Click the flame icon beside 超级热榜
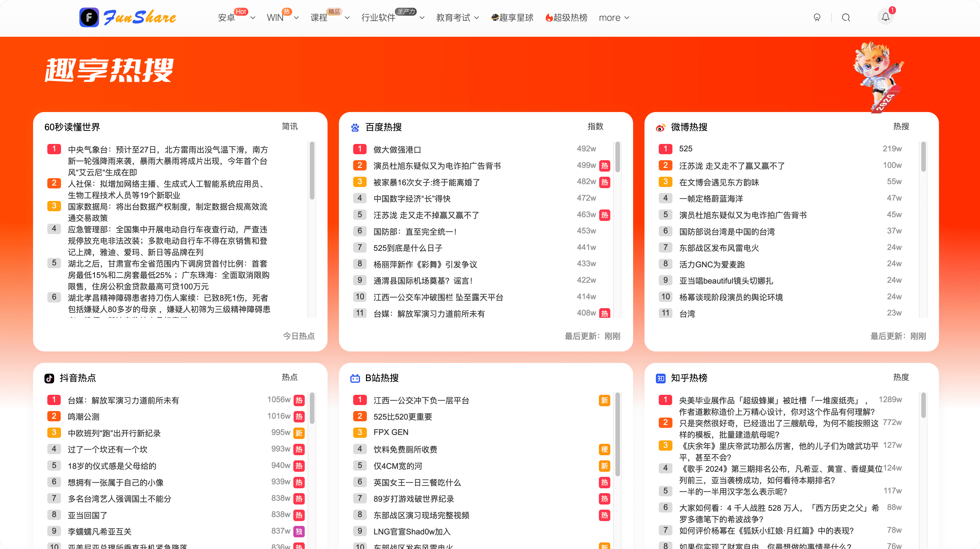Viewport: 980px width, 549px height. point(549,17)
